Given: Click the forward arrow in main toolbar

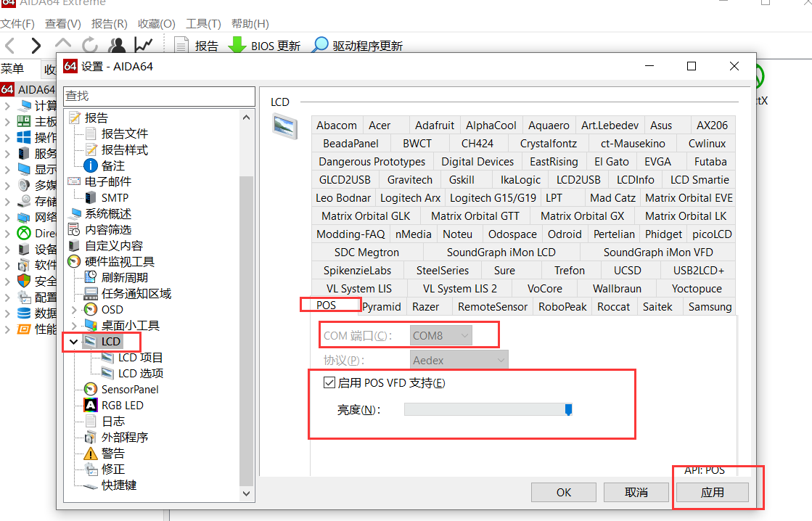Looking at the screenshot, I should (36, 46).
